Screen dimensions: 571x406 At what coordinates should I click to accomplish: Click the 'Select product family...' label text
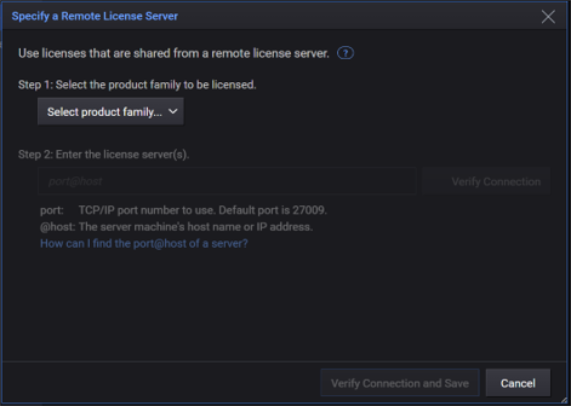(x=105, y=112)
